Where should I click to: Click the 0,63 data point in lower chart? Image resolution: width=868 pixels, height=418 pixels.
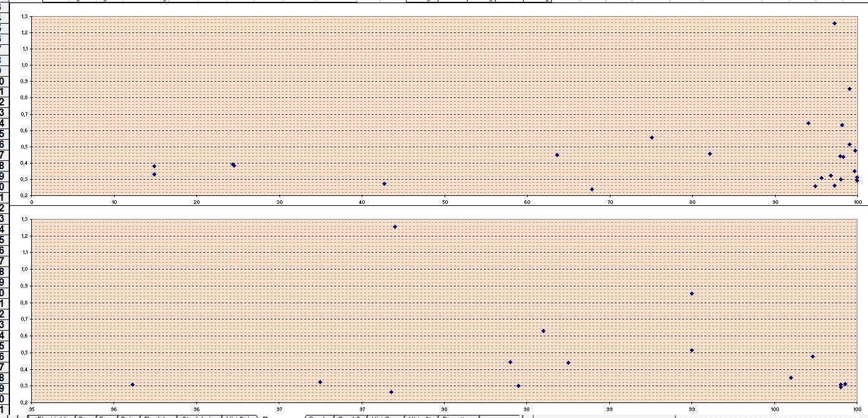coord(543,331)
